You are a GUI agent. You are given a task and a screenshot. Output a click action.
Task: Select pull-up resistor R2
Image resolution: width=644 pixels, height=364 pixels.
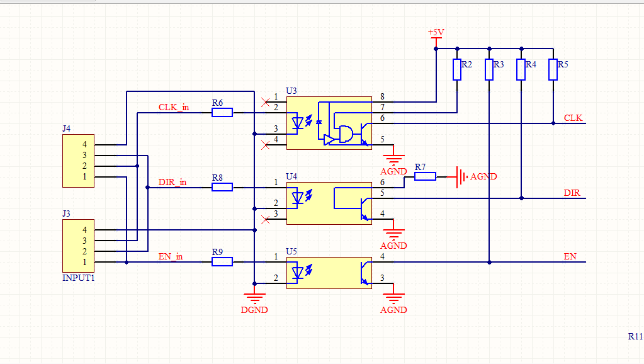[457, 69]
